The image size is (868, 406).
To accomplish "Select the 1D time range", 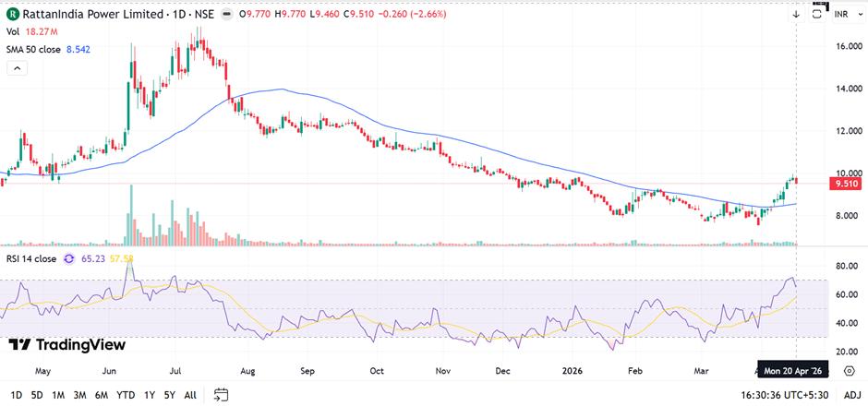I will (x=17, y=395).
